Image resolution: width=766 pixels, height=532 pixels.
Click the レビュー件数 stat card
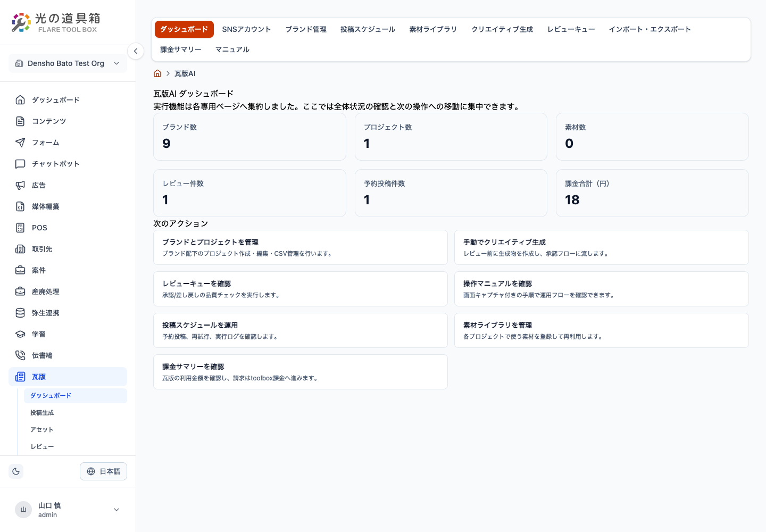tap(249, 193)
